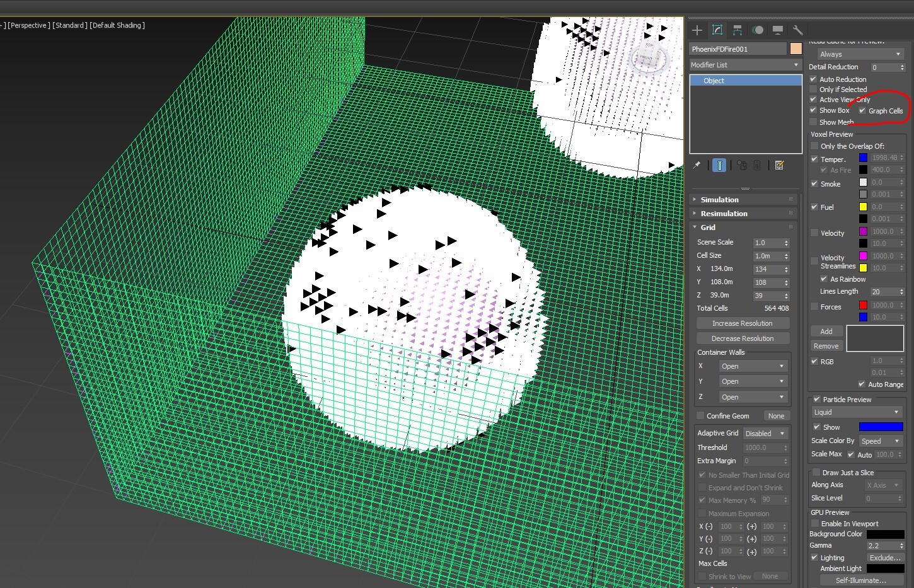
Task: Toggle the Smoke voxel preview checkbox
Action: click(814, 183)
